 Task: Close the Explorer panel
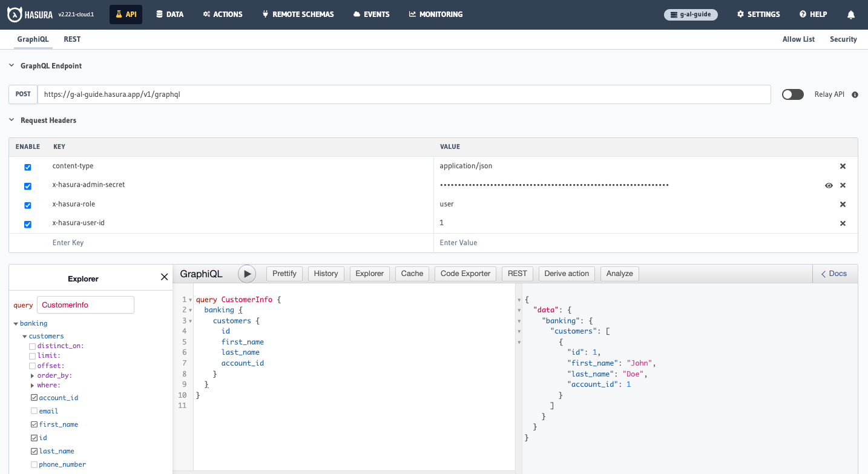pyautogui.click(x=164, y=277)
